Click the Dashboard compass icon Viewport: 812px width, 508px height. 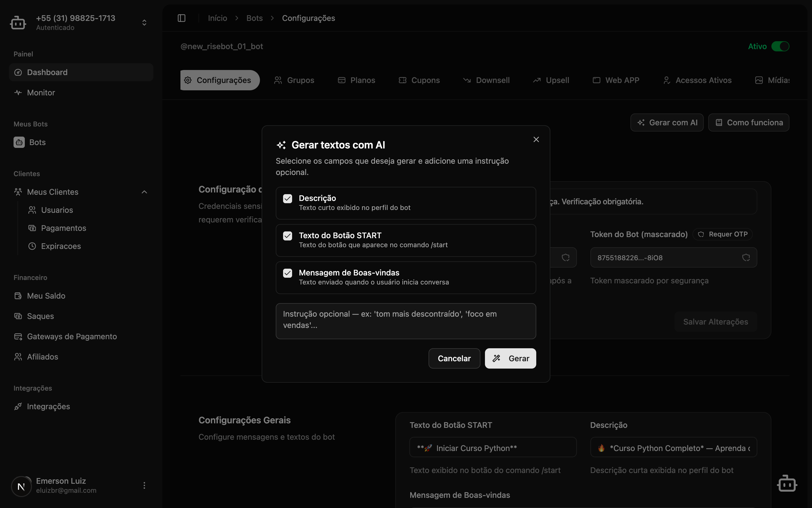point(18,72)
